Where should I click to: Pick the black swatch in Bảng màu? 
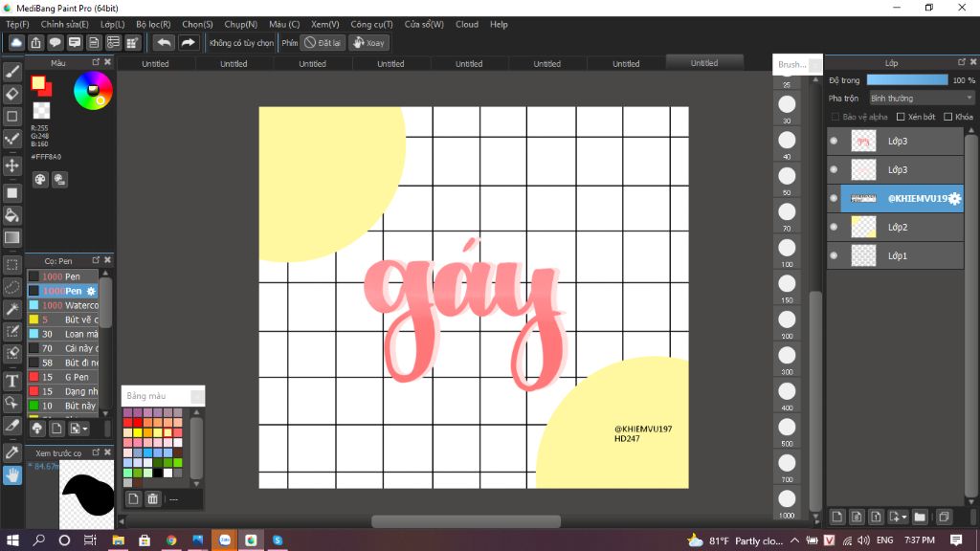coord(158,473)
